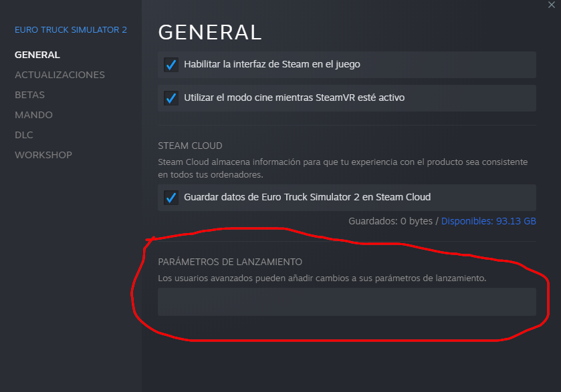Click the 'Guardar datos de Euro Truck' label

[307, 198]
